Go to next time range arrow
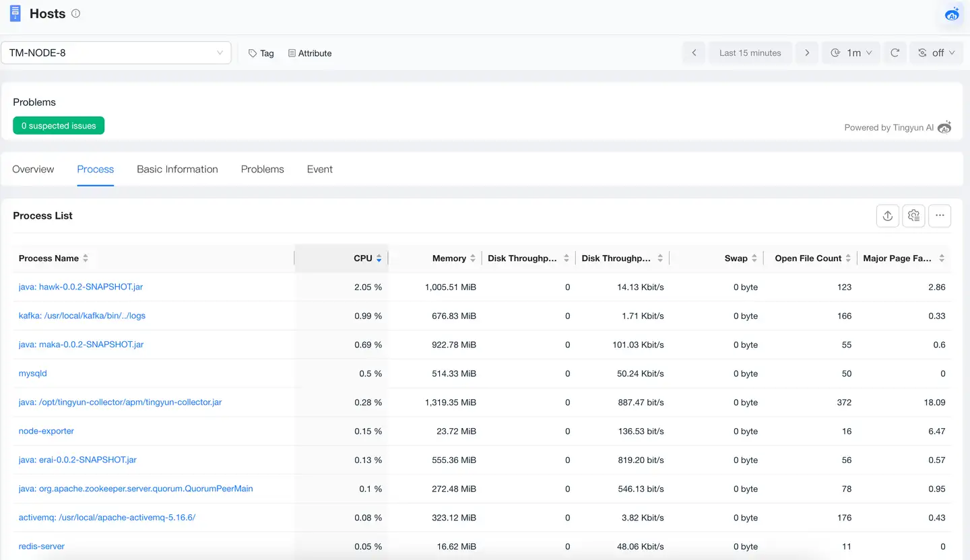This screenshot has width=970, height=560. pyautogui.click(x=807, y=53)
